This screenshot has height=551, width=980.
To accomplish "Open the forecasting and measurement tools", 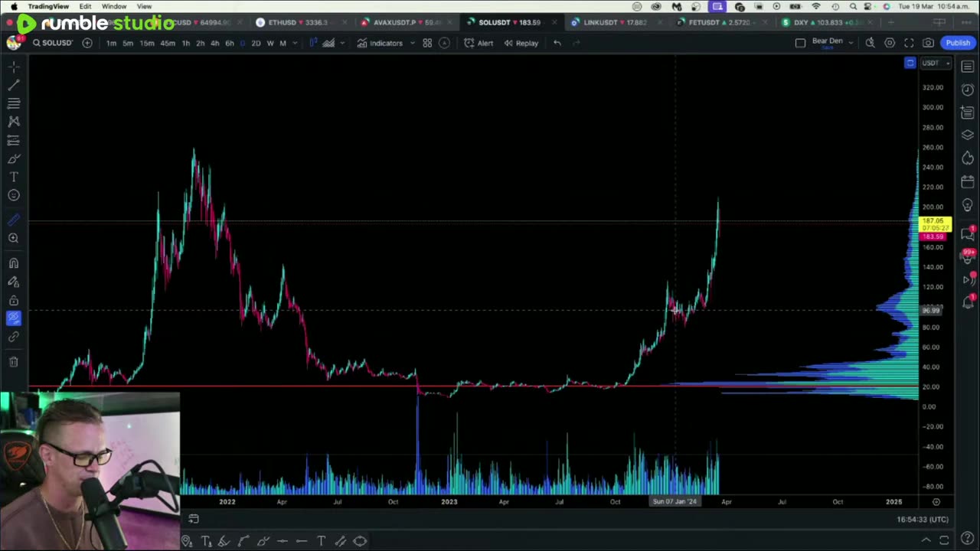I will [x=14, y=140].
